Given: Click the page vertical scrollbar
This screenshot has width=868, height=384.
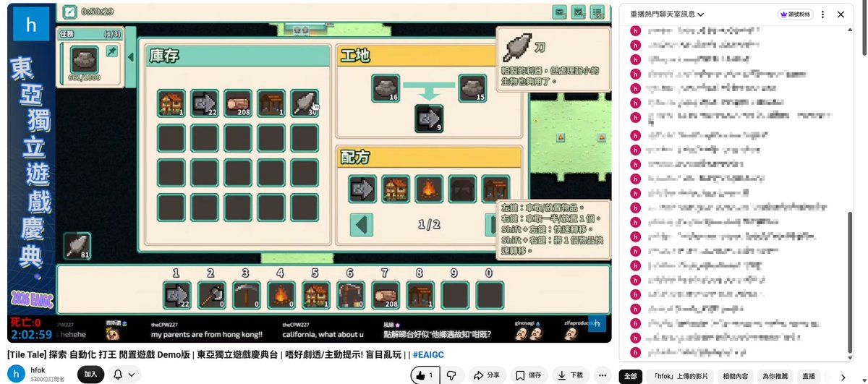Looking at the screenshot, I should pyautogui.click(x=864, y=29).
